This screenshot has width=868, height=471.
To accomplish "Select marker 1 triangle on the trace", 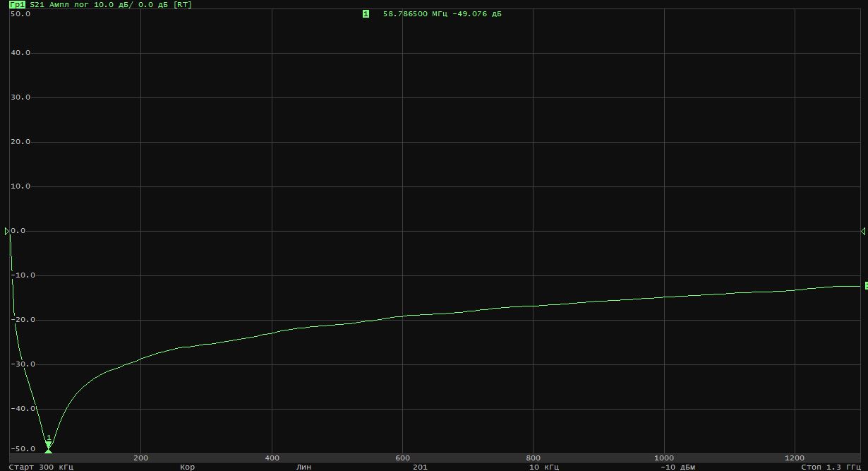I will click(49, 446).
